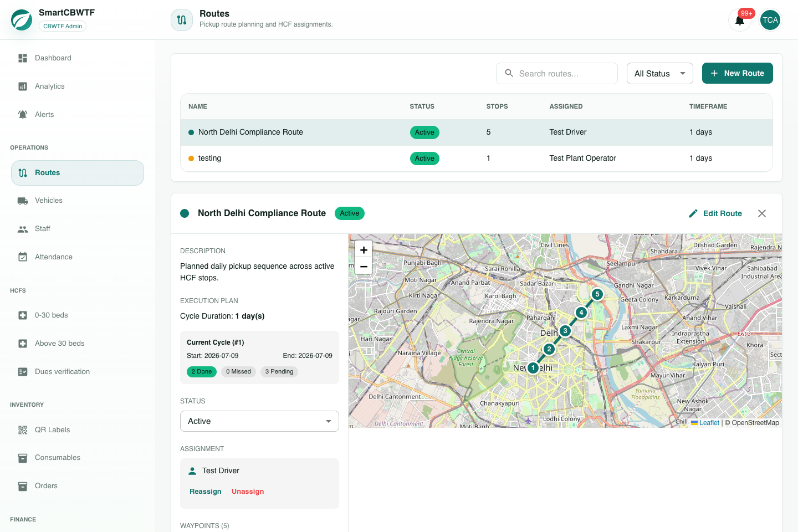The image size is (798, 532).
Task: Click the Alerts bell icon in sidebar
Action: (23, 115)
